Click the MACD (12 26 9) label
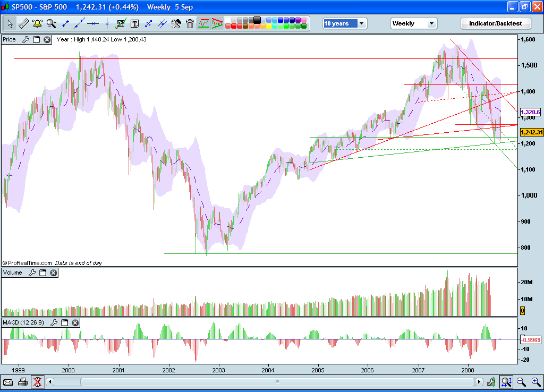This screenshot has height=392, width=544. (x=23, y=322)
